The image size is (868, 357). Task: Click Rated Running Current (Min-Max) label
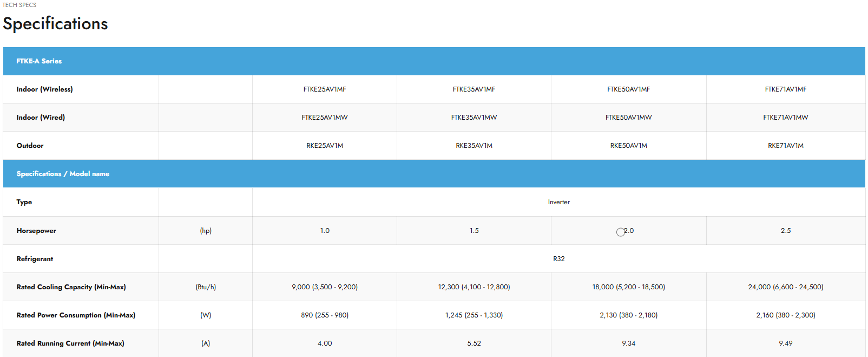pos(70,343)
